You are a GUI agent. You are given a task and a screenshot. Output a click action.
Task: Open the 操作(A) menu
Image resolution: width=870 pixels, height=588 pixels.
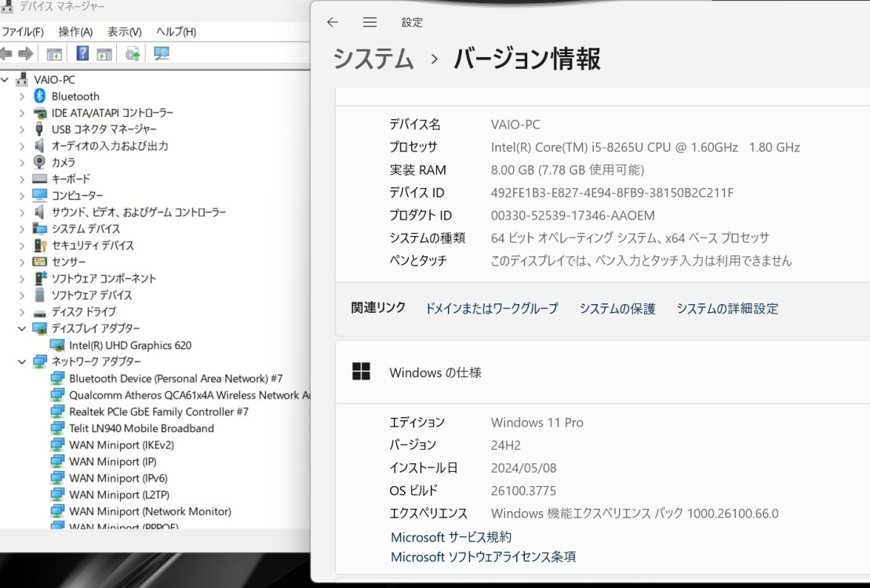(x=75, y=31)
